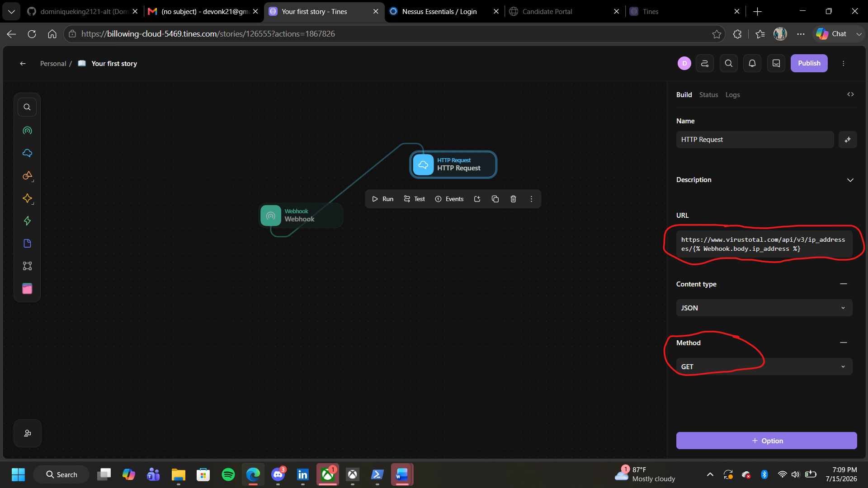This screenshot has width=868, height=488.
Task: Click the Test button in action toolbar
Action: 414,199
